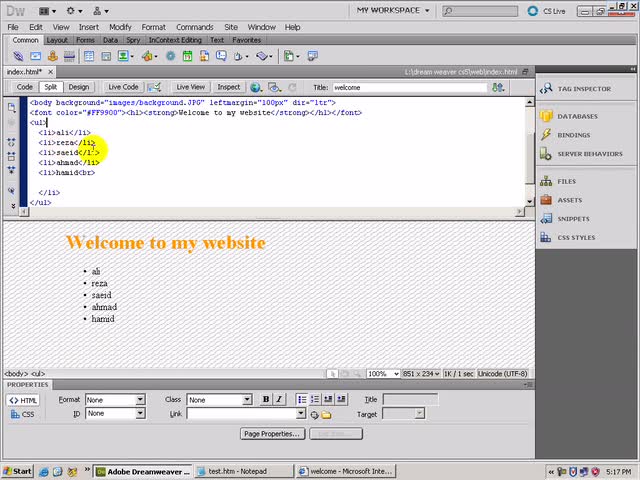Click the Insert Date icon
Image resolution: width=640 pixels, height=480 pixels.
click(x=187, y=56)
